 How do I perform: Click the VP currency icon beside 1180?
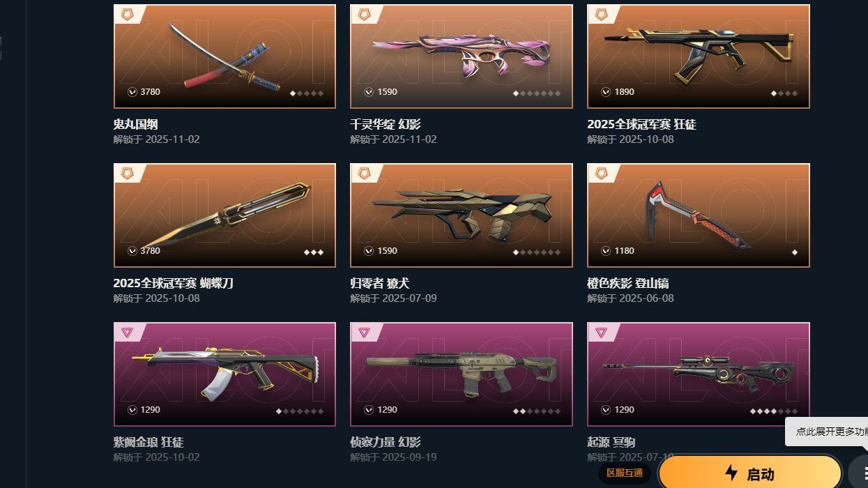(x=607, y=251)
